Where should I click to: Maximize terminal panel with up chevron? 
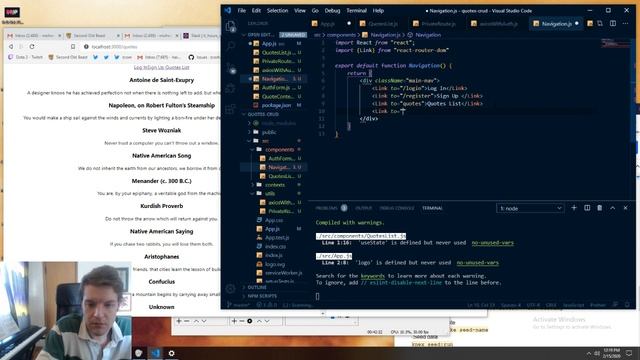coord(613,208)
